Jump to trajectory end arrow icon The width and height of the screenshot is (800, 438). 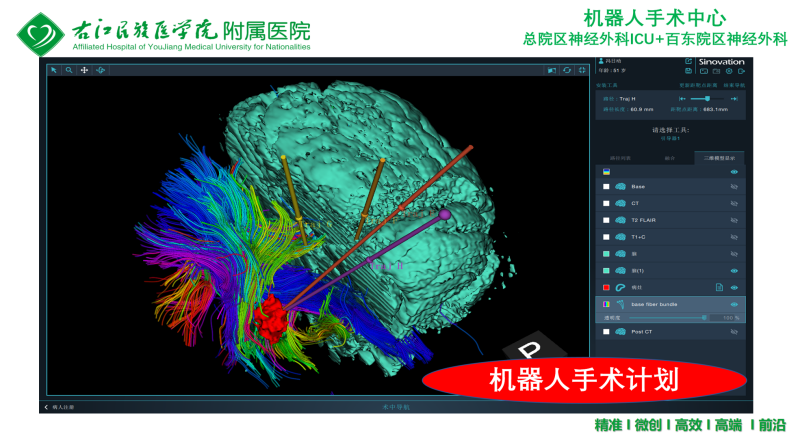pyautogui.click(x=734, y=99)
